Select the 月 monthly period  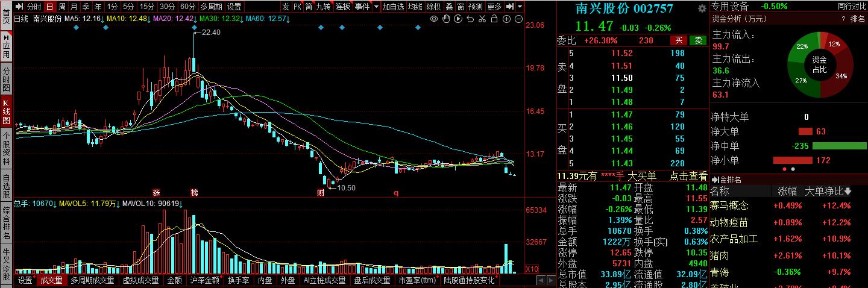point(74,7)
